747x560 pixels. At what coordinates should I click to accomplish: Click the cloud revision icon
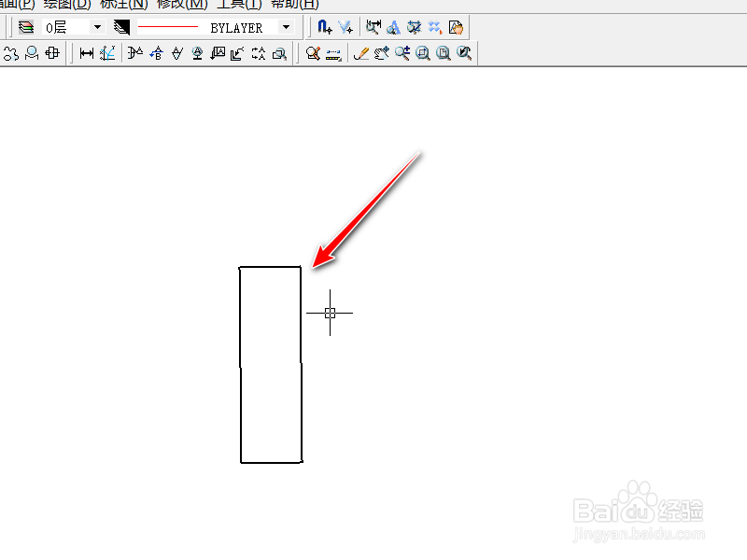10,53
